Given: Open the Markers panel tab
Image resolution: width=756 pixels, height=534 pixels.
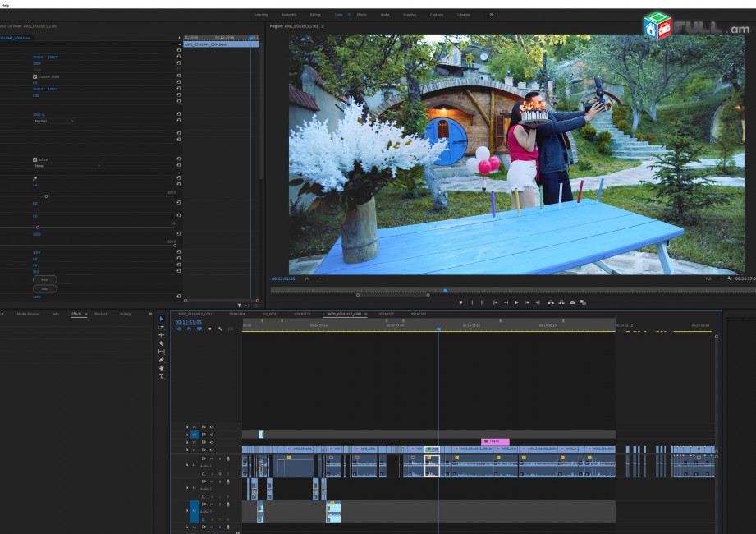Looking at the screenshot, I should click(x=101, y=314).
